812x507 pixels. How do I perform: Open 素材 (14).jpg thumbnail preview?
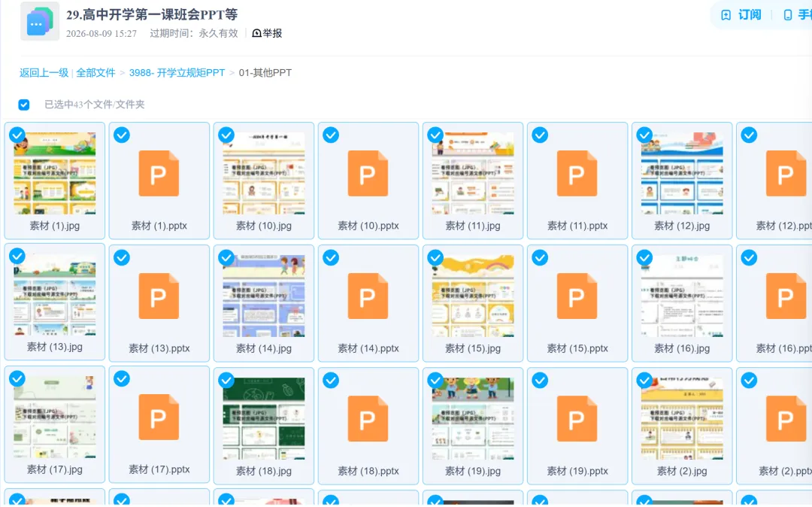click(264, 296)
